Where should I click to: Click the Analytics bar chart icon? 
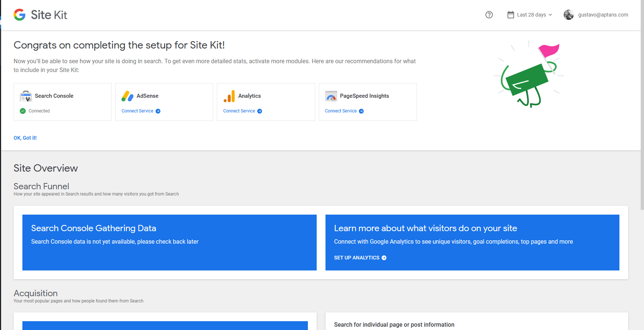point(229,96)
